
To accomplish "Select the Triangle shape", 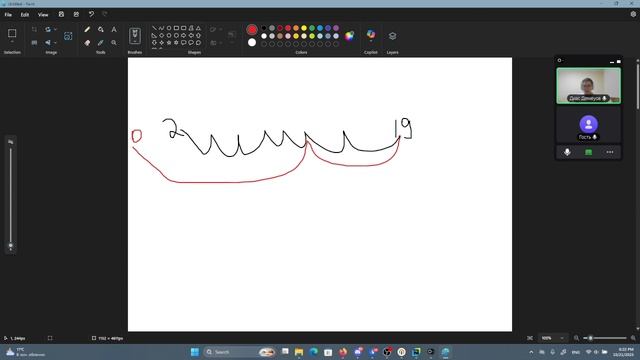I will tap(198, 28).
